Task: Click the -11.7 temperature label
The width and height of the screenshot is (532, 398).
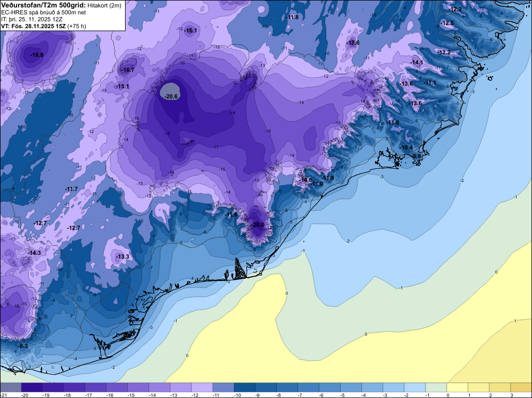Action: pos(71,189)
